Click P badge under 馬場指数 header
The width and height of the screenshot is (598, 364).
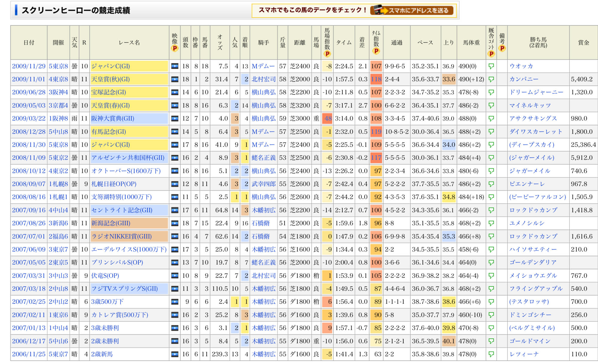pos(327,54)
